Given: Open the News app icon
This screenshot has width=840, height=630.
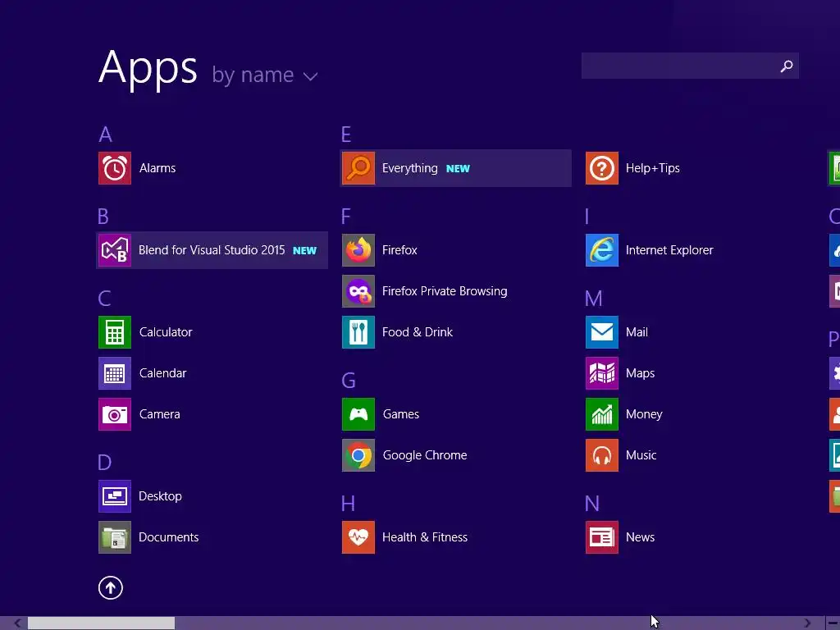Looking at the screenshot, I should point(602,537).
